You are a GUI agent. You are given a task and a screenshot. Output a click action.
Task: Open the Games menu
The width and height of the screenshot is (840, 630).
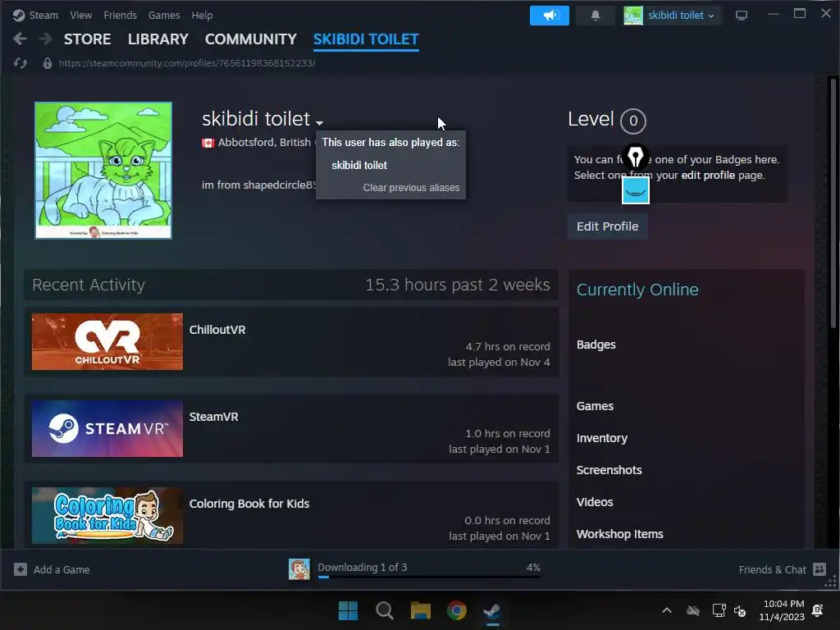pos(164,15)
